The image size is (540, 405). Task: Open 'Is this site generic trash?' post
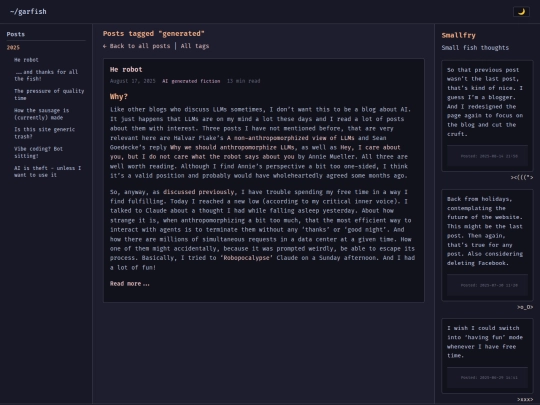(x=44, y=133)
